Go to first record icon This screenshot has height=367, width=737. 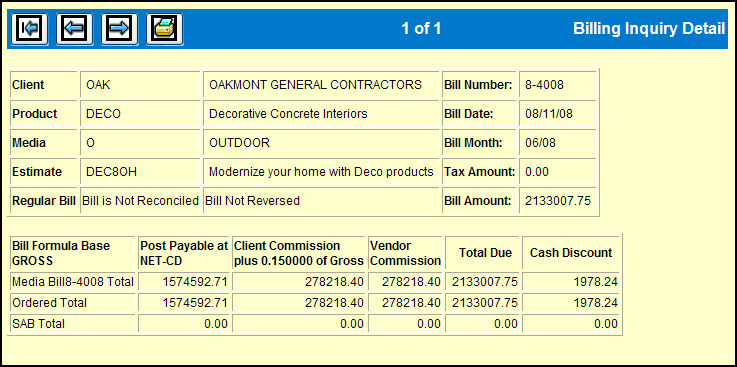pyautogui.click(x=30, y=29)
